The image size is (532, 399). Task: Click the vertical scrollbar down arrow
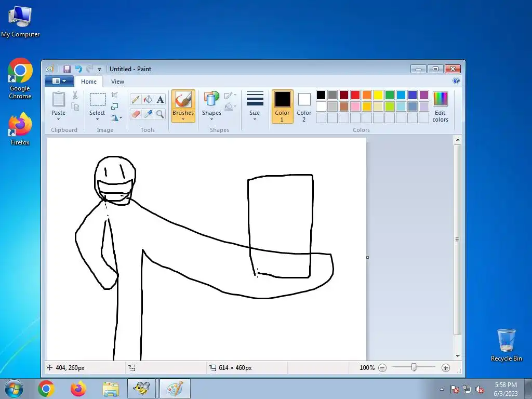[x=458, y=356]
